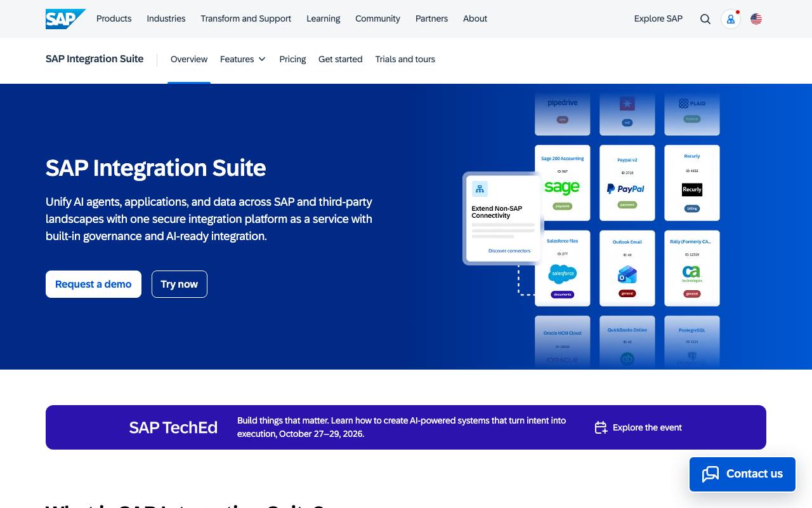Open the Learning menu

pyautogui.click(x=324, y=19)
